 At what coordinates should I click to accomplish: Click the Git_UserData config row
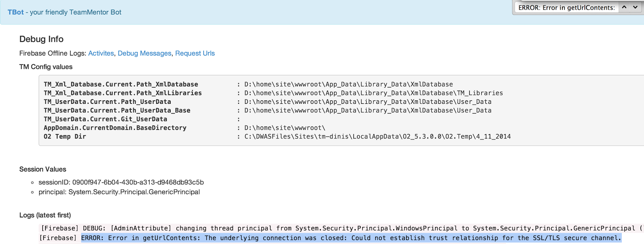click(x=142, y=119)
